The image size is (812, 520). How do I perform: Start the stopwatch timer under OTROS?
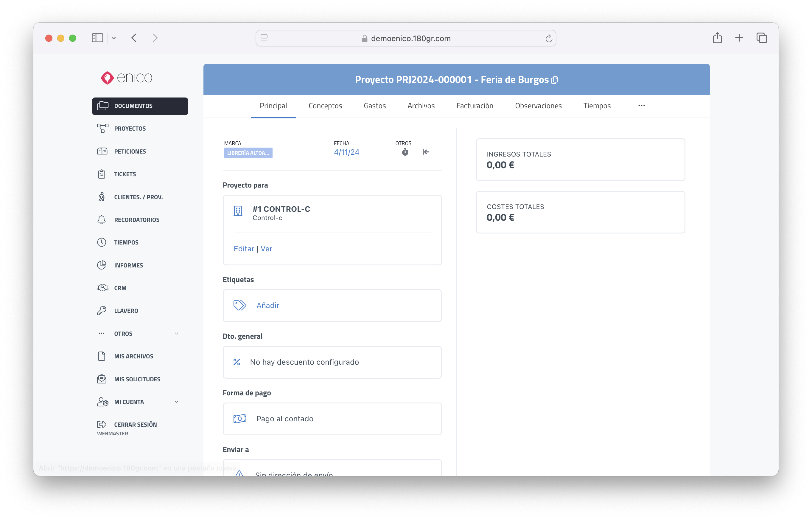[x=405, y=152]
